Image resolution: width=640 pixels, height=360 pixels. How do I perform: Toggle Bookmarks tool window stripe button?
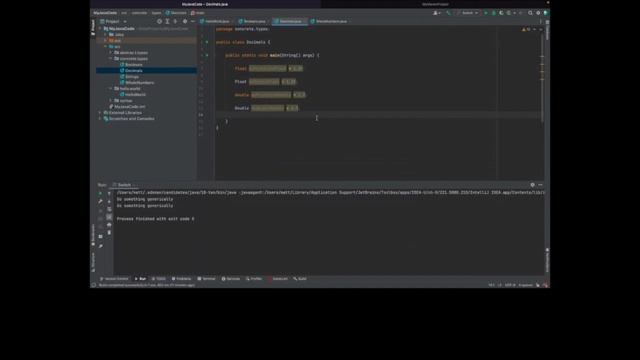point(93,235)
